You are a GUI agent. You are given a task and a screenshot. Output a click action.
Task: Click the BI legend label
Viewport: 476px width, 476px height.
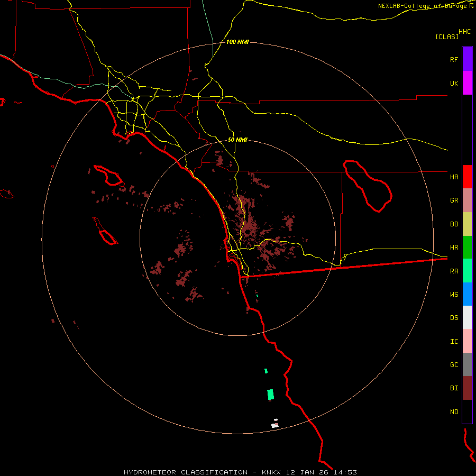click(x=454, y=388)
